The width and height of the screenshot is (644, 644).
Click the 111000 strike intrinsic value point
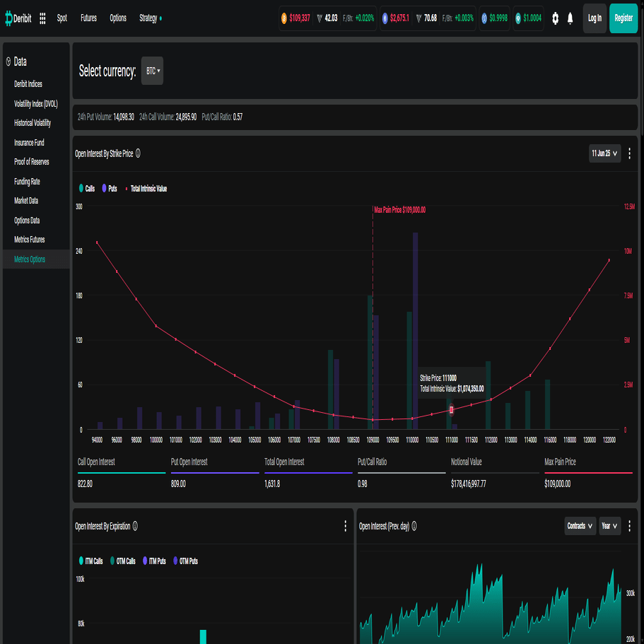(x=452, y=409)
